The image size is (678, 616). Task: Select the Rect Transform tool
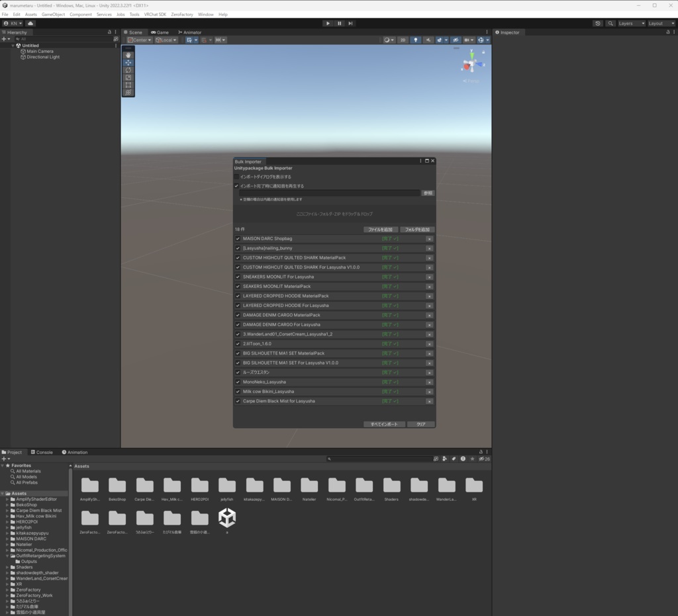point(128,85)
